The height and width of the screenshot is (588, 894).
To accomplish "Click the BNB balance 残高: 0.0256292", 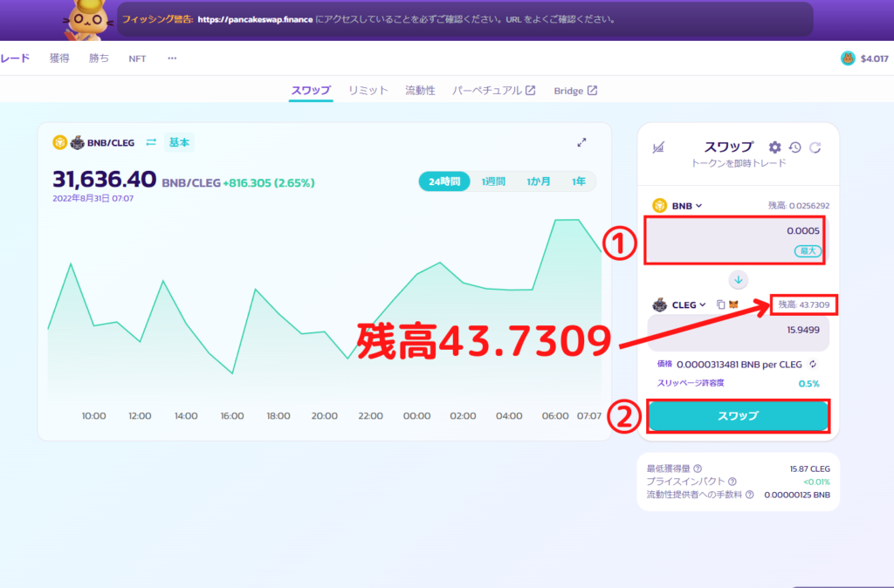I will 799,206.
